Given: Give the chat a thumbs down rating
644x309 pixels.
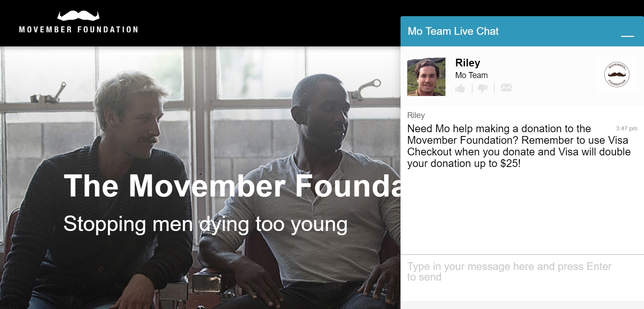Looking at the screenshot, I should tap(483, 88).
